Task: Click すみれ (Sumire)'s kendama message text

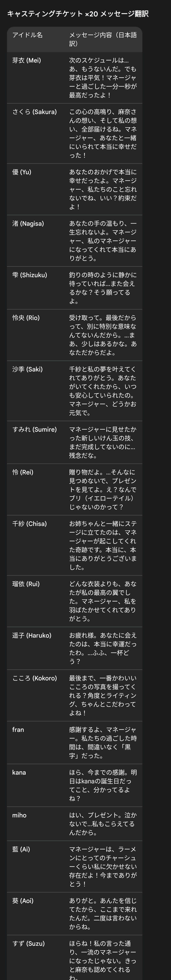Action: point(103,442)
